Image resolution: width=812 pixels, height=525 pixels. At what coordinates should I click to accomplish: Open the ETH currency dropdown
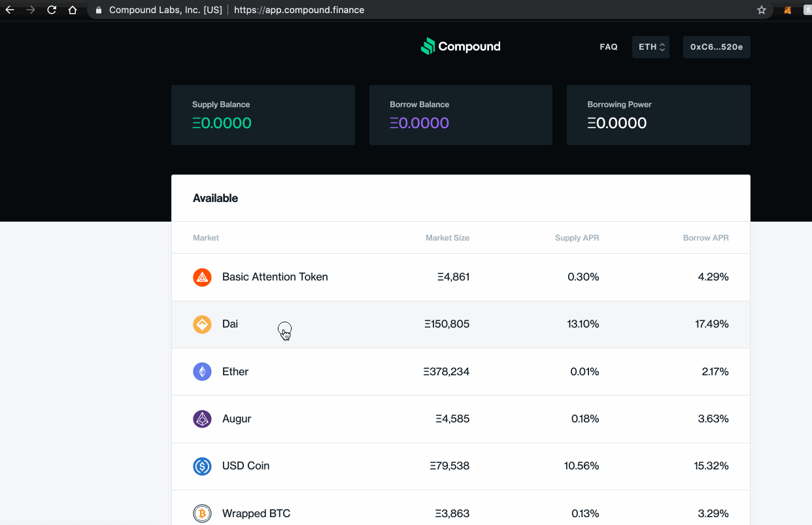(651, 47)
